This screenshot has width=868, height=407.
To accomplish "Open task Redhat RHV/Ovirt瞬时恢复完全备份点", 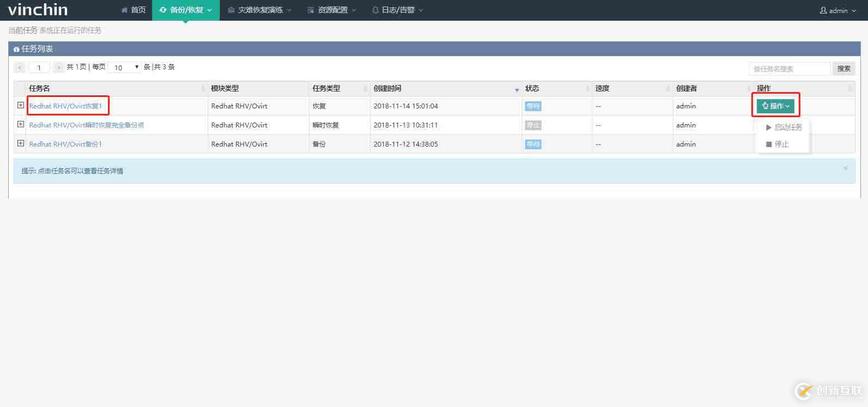I will (x=87, y=125).
